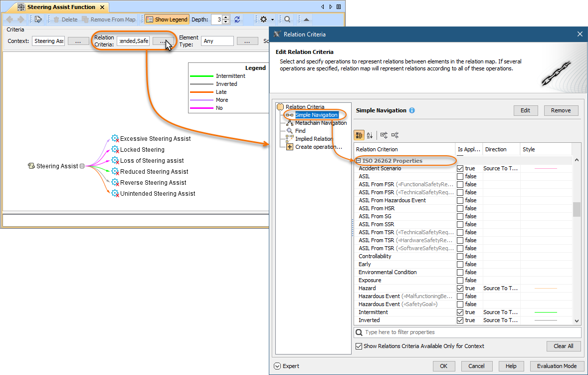The width and height of the screenshot is (588, 375).
Task: Select the Steering Assist Function tab
Action: click(x=61, y=7)
